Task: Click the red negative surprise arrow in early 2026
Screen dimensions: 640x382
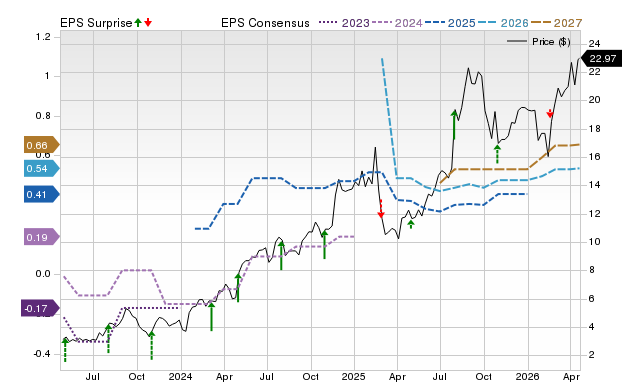Action: tap(550, 113)
